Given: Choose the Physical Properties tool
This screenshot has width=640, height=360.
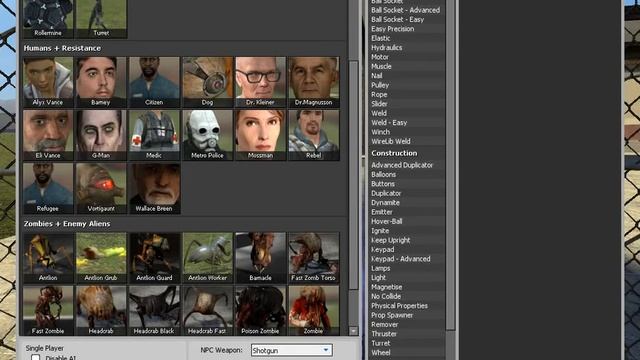Looking at the screenshot, I should (x=400, y=306).
